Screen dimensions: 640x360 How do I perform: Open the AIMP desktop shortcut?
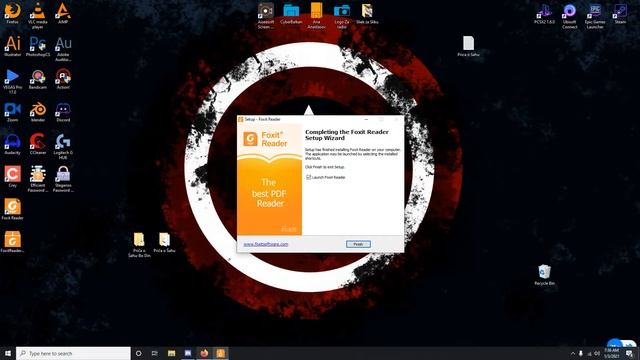tap(63, 14)
